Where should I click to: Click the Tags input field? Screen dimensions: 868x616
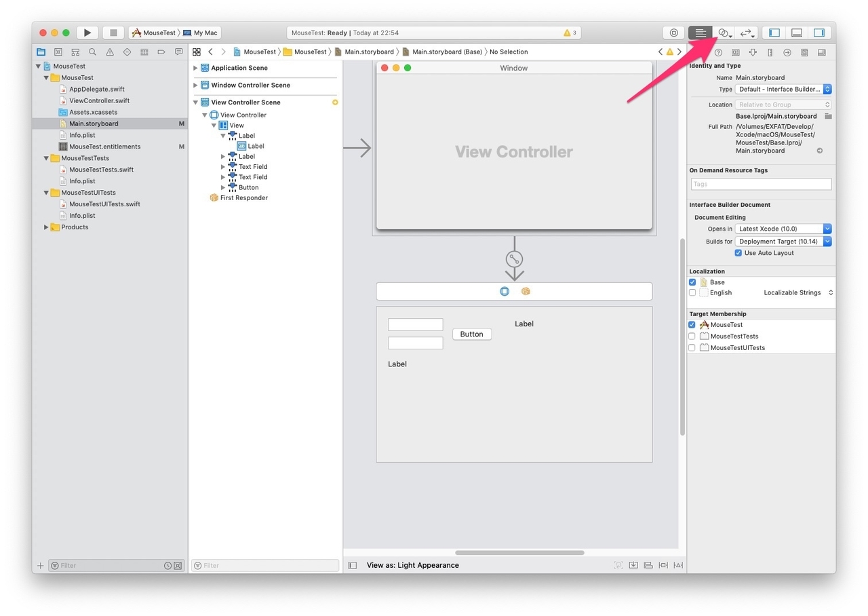coord(761,184)
